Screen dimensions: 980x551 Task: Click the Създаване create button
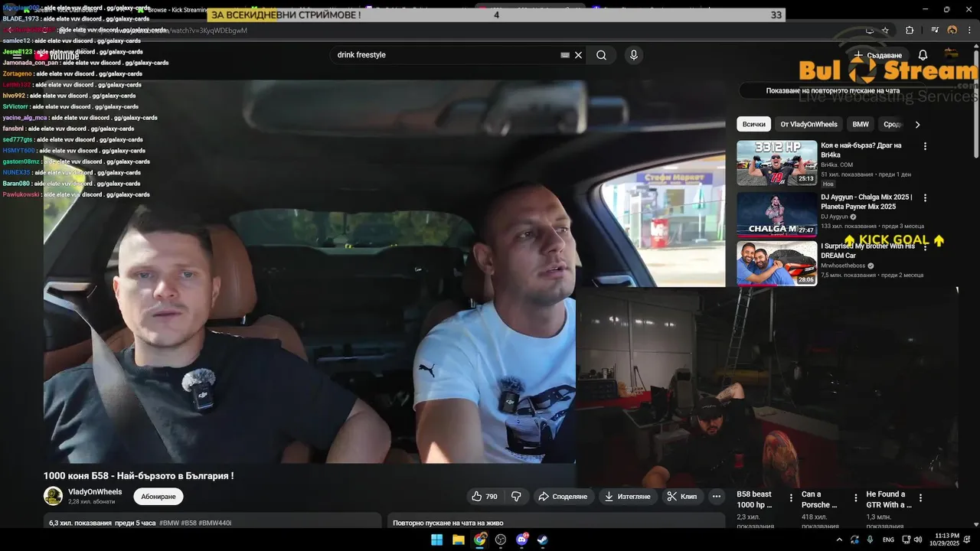877,55
